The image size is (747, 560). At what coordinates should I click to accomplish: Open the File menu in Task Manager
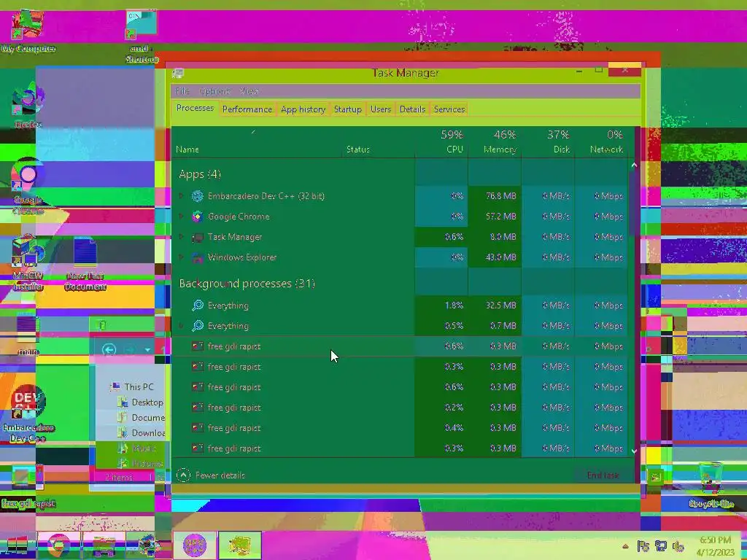182,91
